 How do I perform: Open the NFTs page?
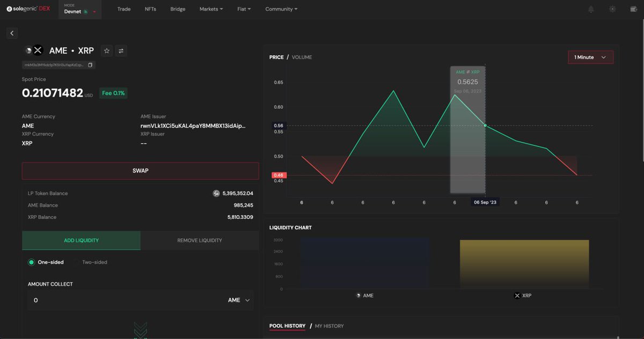click(151, 9)
